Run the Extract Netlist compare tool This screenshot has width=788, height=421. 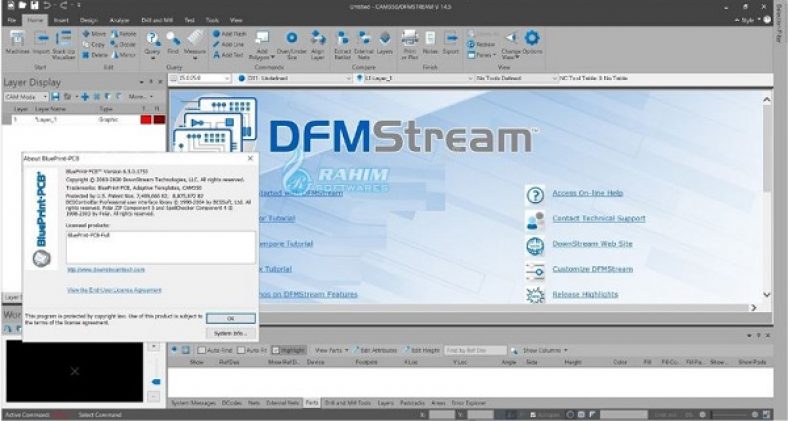coord(343,45)
